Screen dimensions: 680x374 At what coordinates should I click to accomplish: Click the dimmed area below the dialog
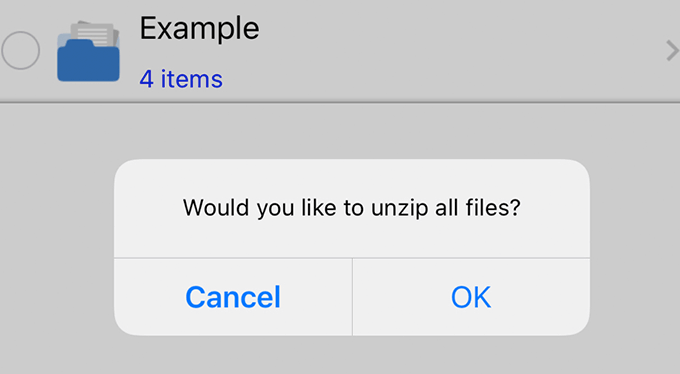(x=340, y=356)
